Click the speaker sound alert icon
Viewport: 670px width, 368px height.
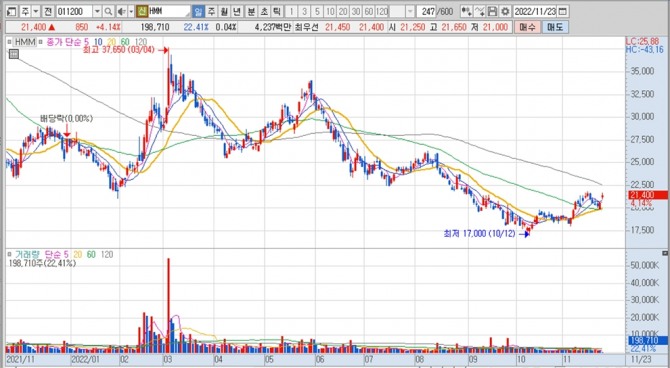122,11
